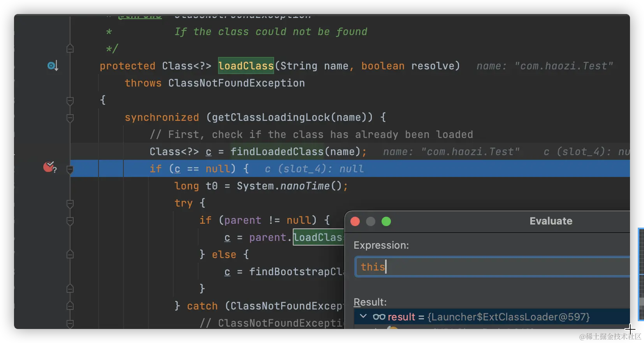Toggle the breakpoint on the 'if (c == null)' line
Screen dimensions: 644x343
49,167
